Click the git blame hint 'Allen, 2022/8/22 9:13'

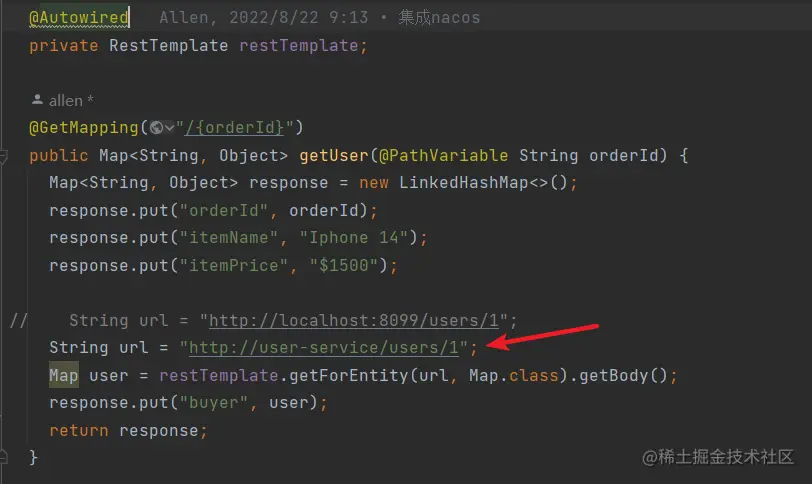pyautogui.click(x=264, y=18)
